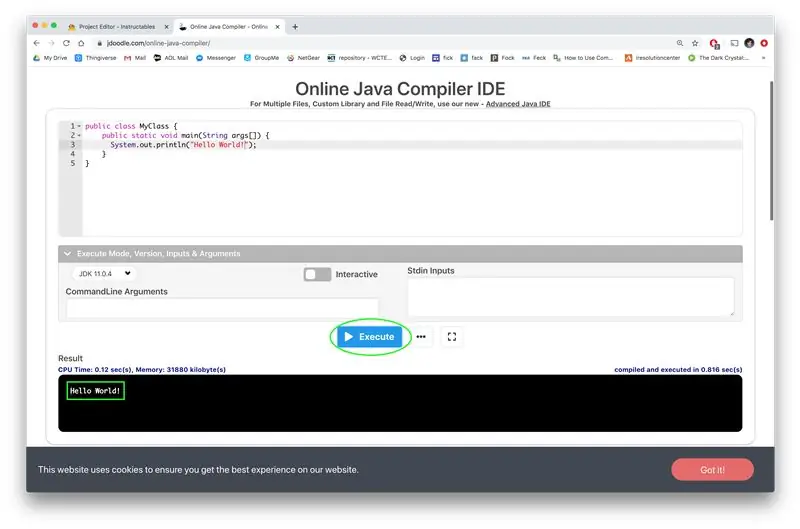Open My Drive bookmark
800x529 pixels.
click(x=50, y=58)
